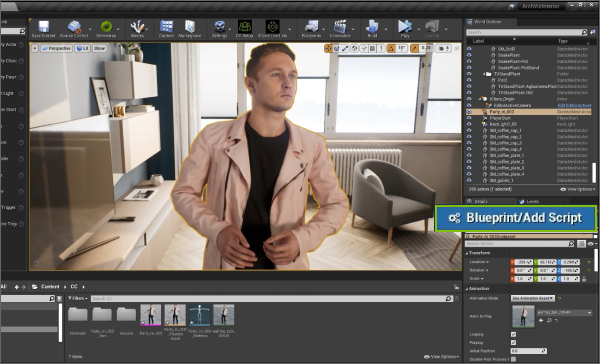Click the Anim to Play thumbnail
Image resolution: width=600 pixels, height=364 pixels.
pos(523,317)
